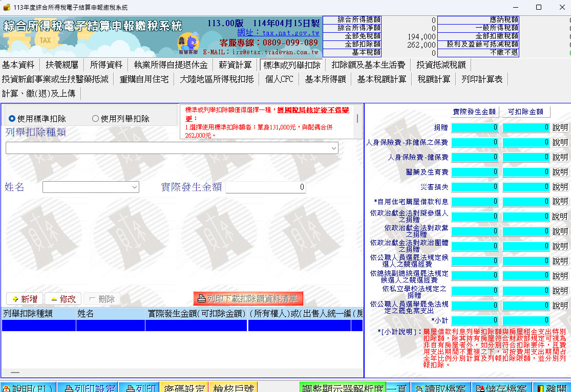Open the 基本資料 tab

[x=18, y=65]
